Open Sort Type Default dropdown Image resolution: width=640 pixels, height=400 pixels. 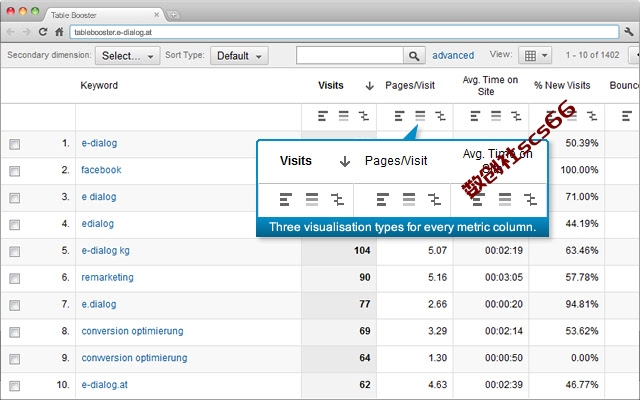239,56
